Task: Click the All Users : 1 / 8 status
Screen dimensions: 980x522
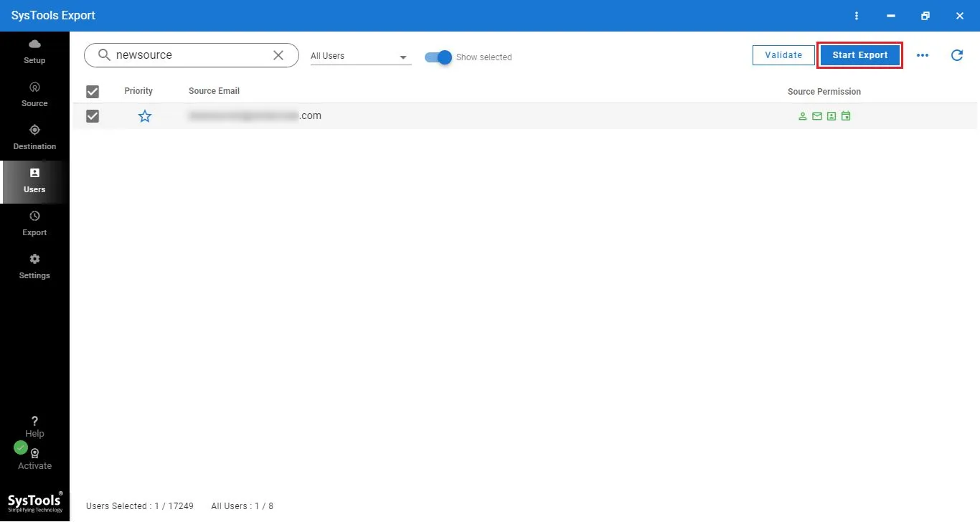Action: 242,506
